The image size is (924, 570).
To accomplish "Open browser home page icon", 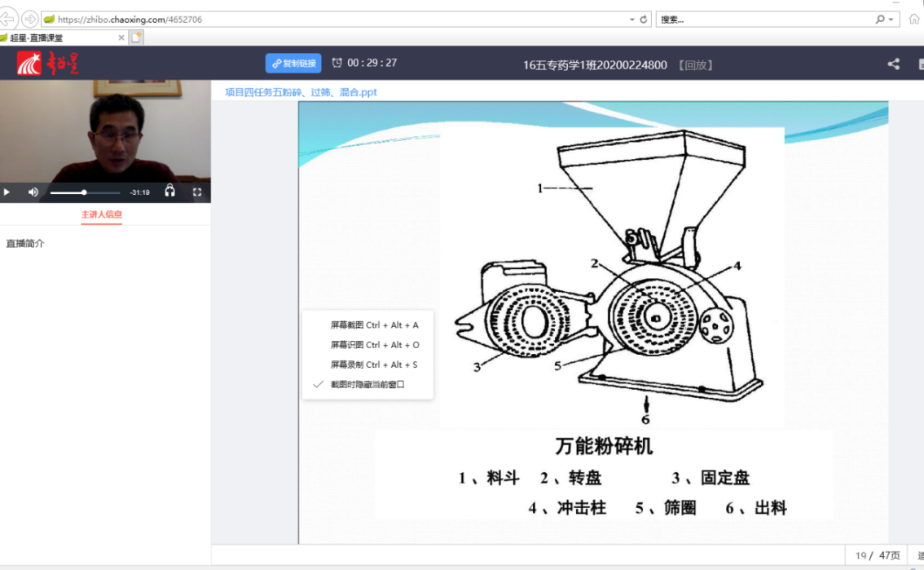I will coord(914,19).
